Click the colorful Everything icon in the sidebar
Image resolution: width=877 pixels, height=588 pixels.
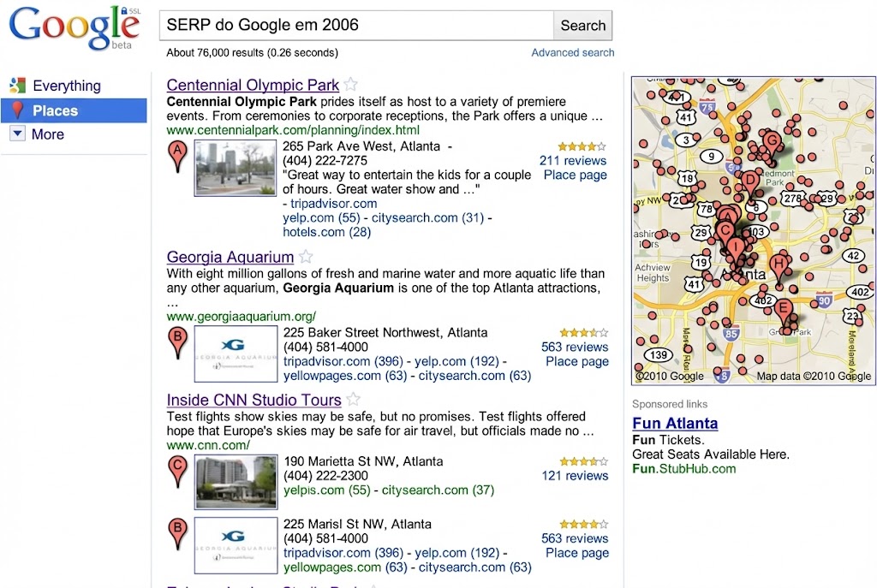point(19,86)
